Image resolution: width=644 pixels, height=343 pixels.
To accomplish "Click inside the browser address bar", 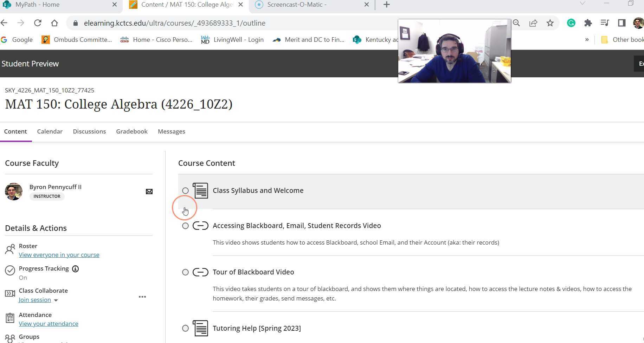I will point(211,23).
